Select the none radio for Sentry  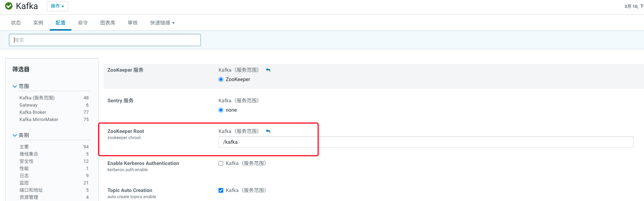(x=221, y=110)
